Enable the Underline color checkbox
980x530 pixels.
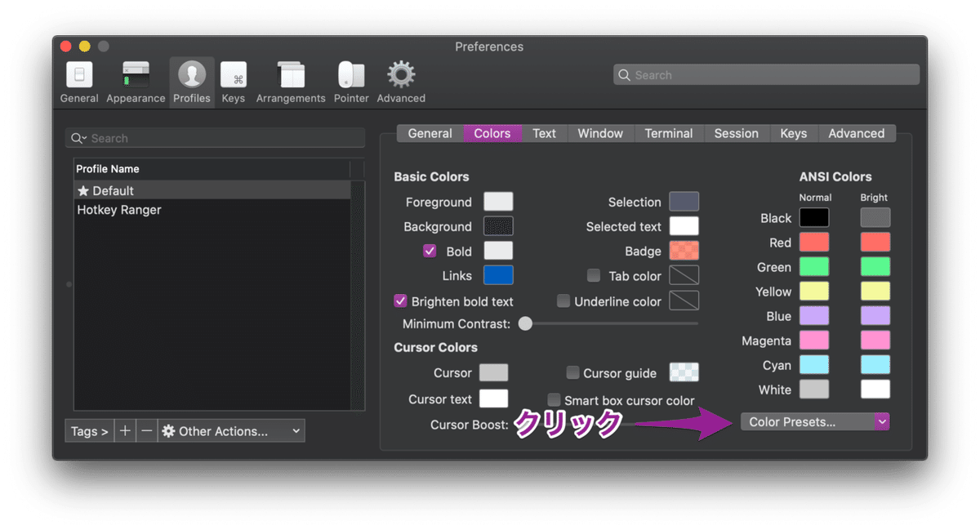click(x=563, y=301)
